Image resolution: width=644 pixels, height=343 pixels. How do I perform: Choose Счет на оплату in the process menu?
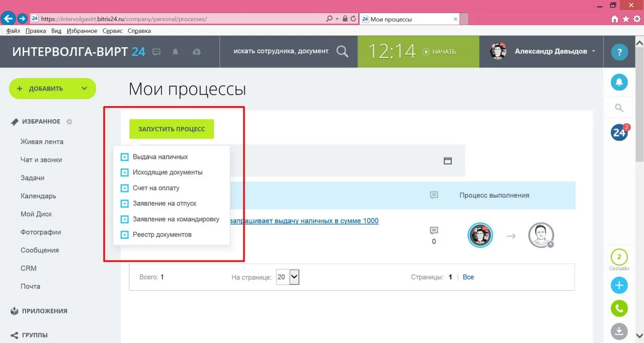pyautogui.click(x=156, y=188)
